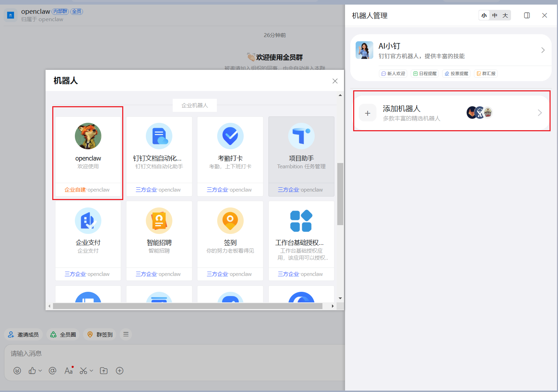Viewport: 558px width, 392px height.
Task: Click the 请输入消息 message input field
Action: (174, 354)
